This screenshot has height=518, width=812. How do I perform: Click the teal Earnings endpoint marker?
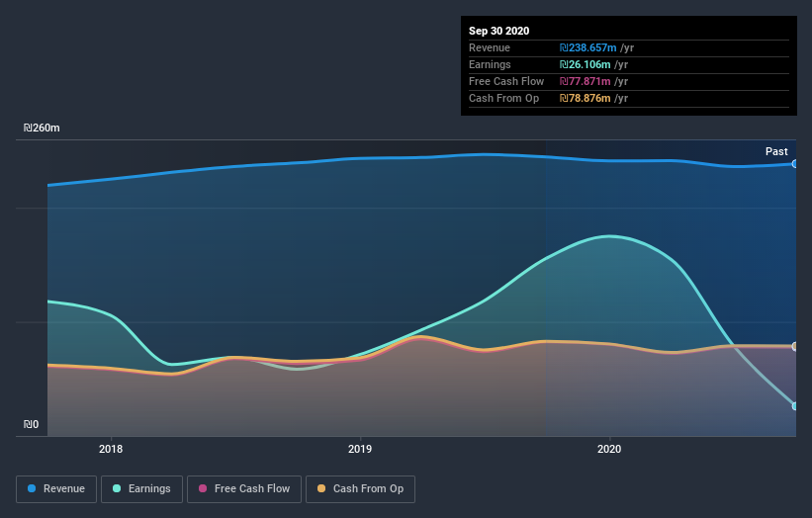(795, 406)
